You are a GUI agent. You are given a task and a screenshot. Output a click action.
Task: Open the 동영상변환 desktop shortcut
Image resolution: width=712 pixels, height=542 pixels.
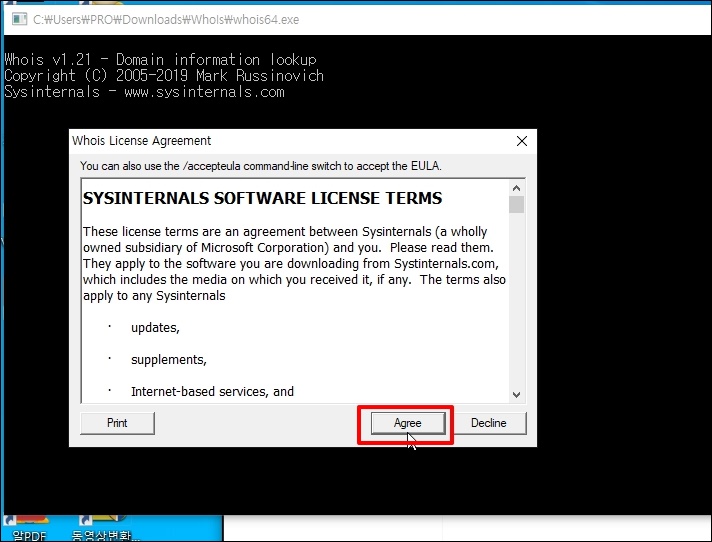105,529
